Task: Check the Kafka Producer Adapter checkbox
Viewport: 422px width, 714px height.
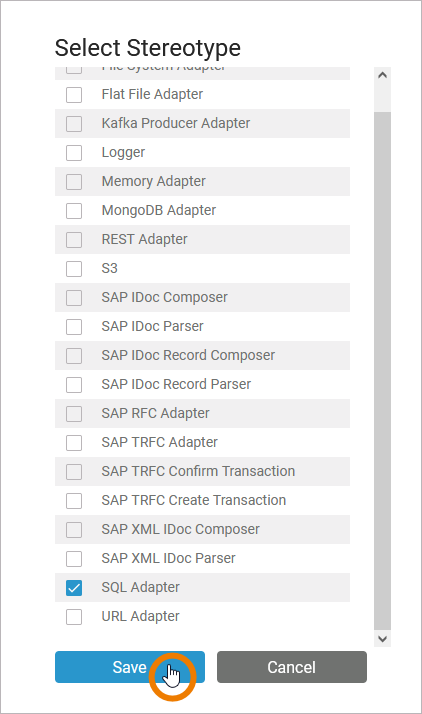Action: (x=74, y=124)
